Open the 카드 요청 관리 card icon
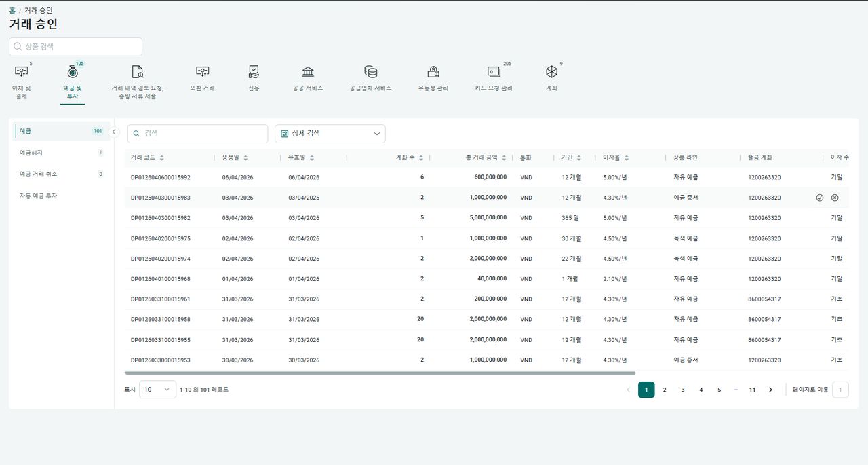This screenshot has height=465, width=868. tap(494, 71)
